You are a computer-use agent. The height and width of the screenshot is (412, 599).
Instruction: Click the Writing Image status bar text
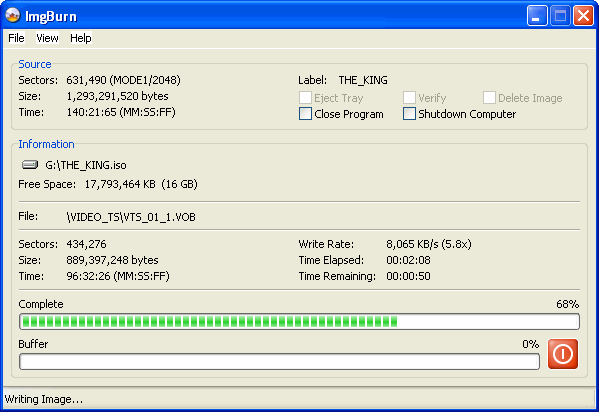(44, 399)
